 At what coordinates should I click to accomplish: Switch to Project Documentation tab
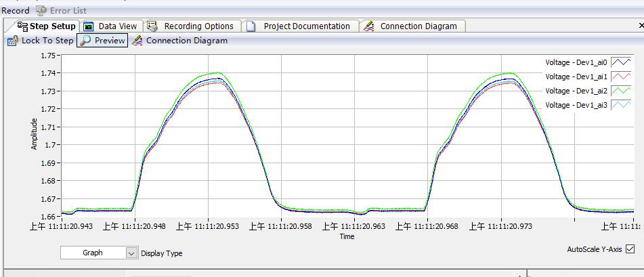tap(300, 26)
